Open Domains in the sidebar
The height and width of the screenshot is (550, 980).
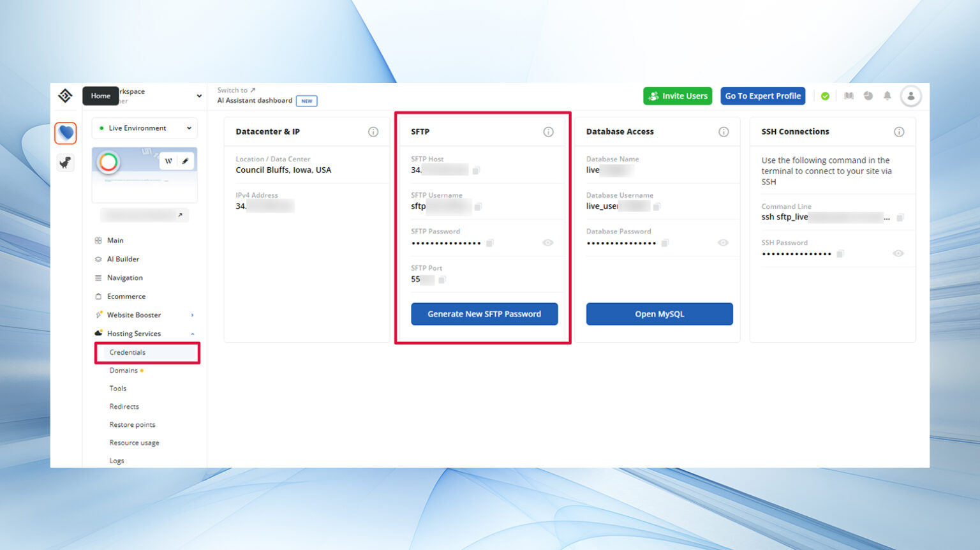click(124, 371)
